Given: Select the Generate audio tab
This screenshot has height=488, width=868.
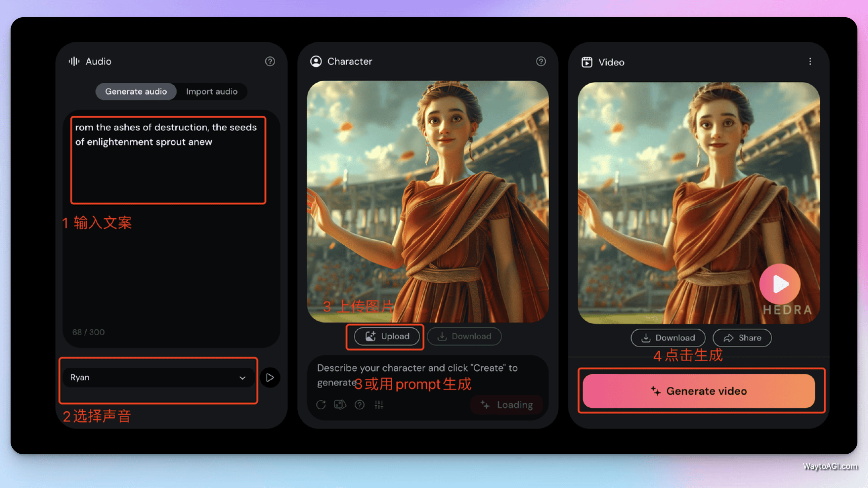Looking at the screenshot, I should (135, 91).
